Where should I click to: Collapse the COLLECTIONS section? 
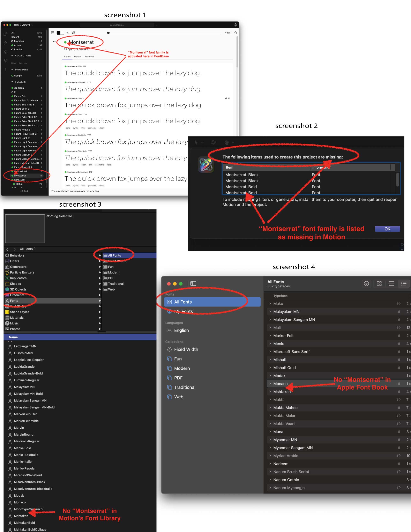[x=12, y=56]
